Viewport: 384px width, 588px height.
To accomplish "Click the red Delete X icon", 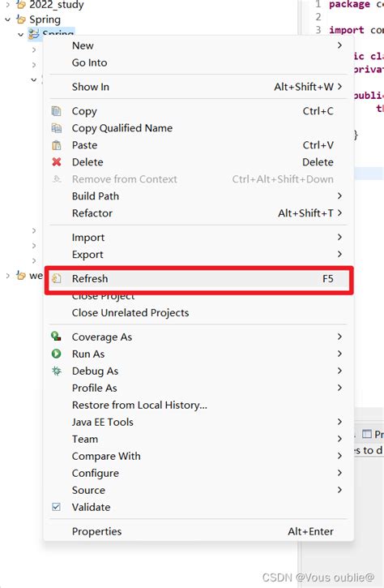I will pos(56,162).
